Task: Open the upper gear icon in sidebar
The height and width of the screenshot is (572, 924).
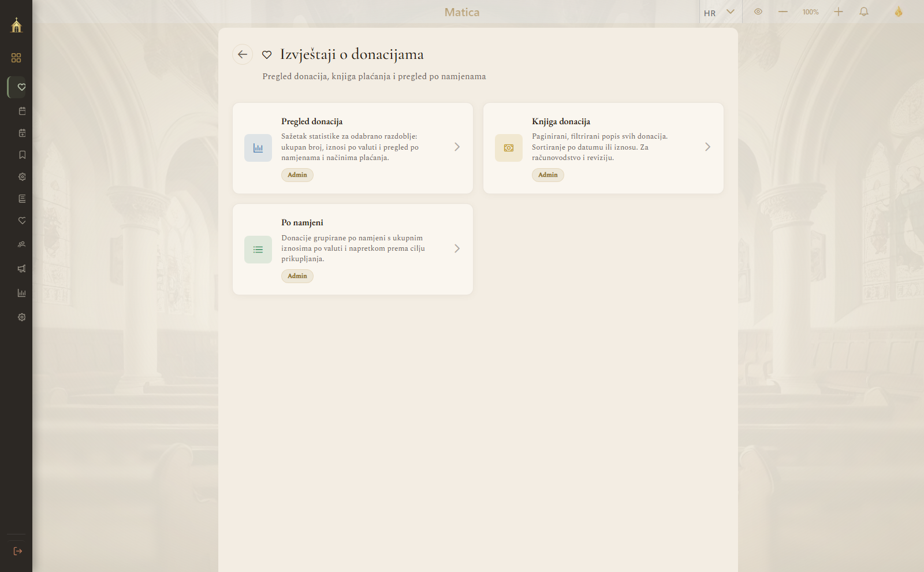Action: click(x=22, y=177)
